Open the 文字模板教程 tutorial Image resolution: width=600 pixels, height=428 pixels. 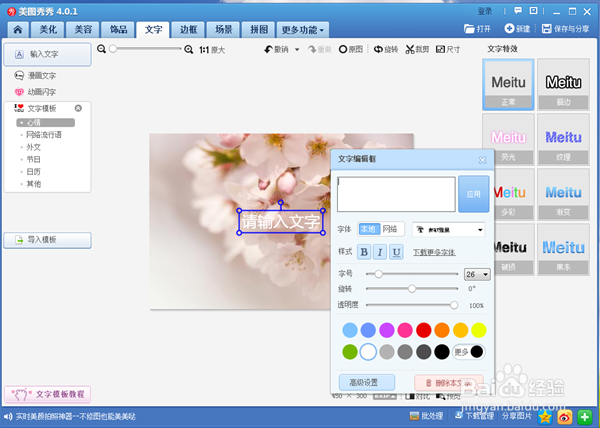[x=47, y=394]
